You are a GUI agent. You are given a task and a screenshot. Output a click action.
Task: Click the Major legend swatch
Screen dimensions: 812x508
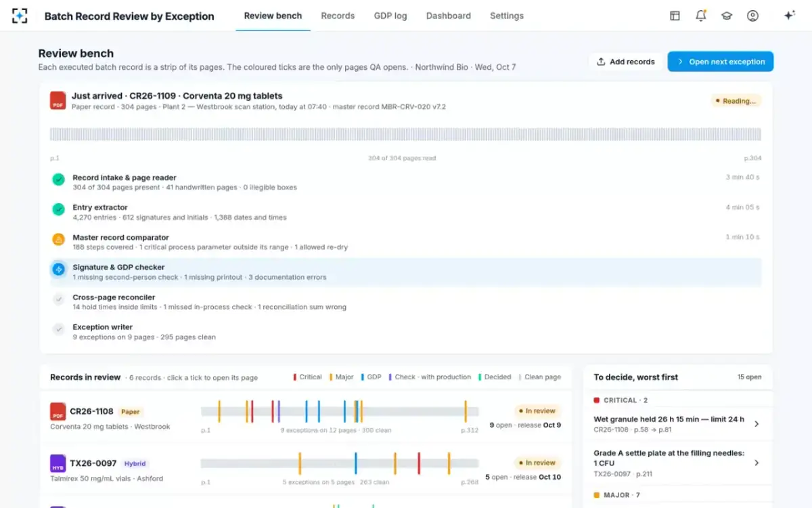[x=330, y=377]
